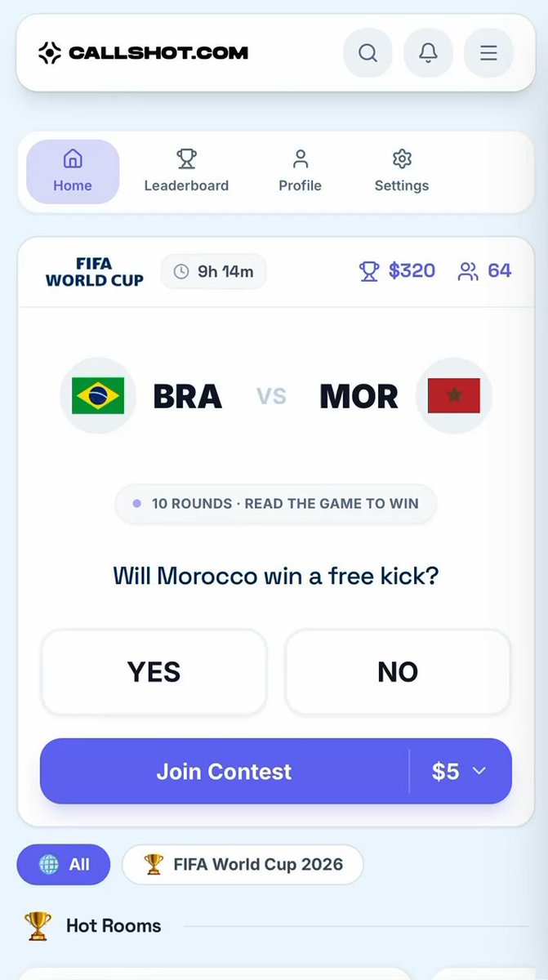Open the search icon in header
This screenshot has width=548, height=980.
(368, 53)
